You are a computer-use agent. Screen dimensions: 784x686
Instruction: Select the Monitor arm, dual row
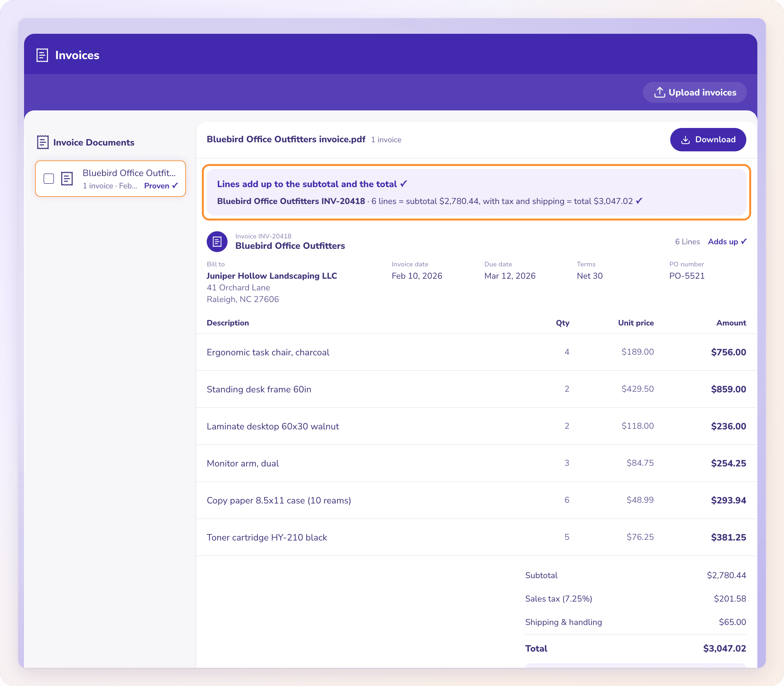477,463
